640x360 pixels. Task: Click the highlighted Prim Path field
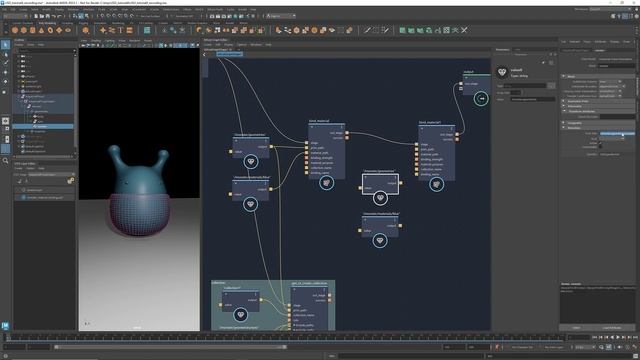click(617, 133)
